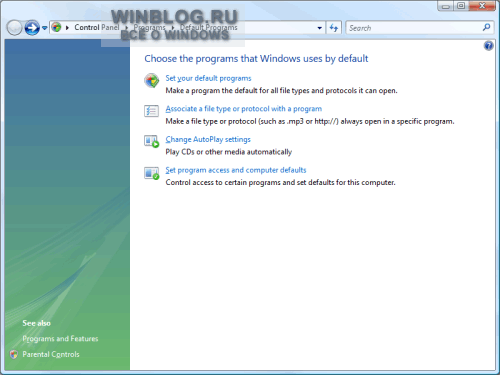500x375 pixels.
Task: Open Associate a file type or protocol link
Action: [244, 109]
